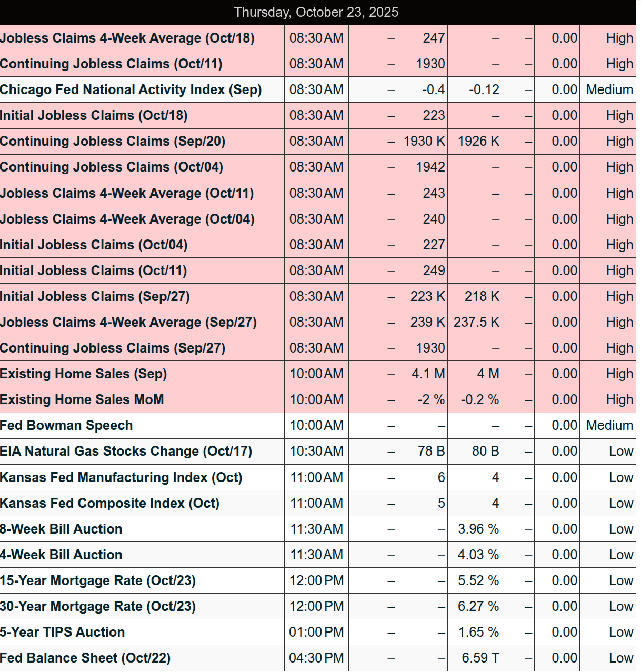Screen dimensions: 641x672
Task: Open Kansas Fed Manufacturing Index (Oct)
Action: click(121, 478)
